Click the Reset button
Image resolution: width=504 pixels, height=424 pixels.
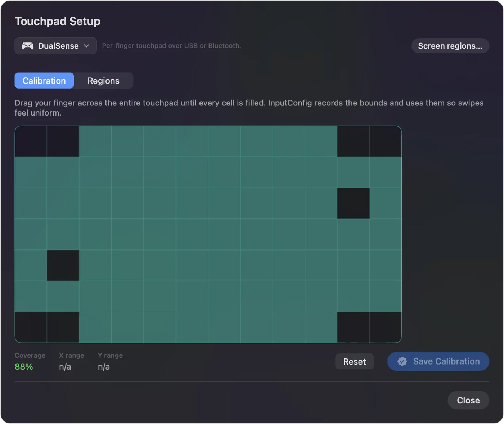(354, 361)
